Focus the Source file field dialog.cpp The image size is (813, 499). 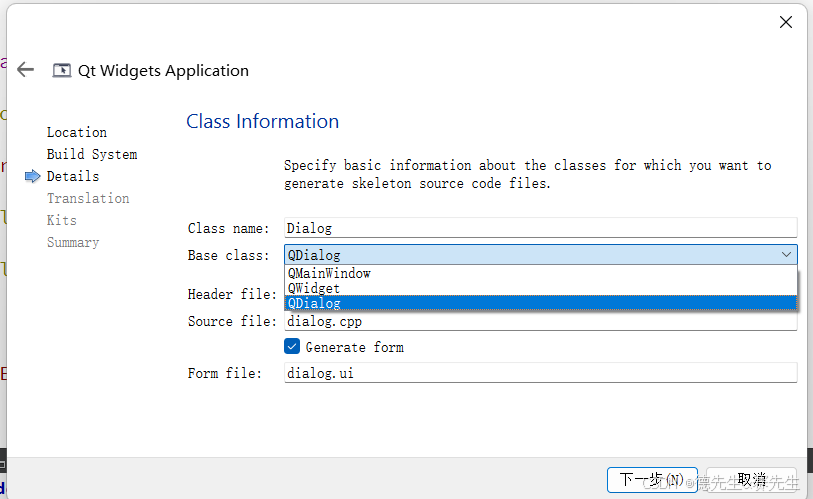click(x=540, y=321)
